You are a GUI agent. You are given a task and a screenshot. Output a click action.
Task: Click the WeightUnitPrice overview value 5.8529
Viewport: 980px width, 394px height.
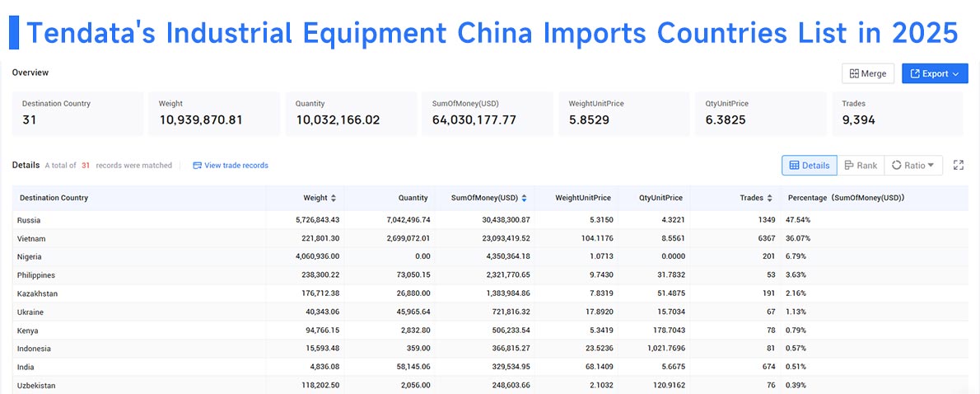point(589,120)
